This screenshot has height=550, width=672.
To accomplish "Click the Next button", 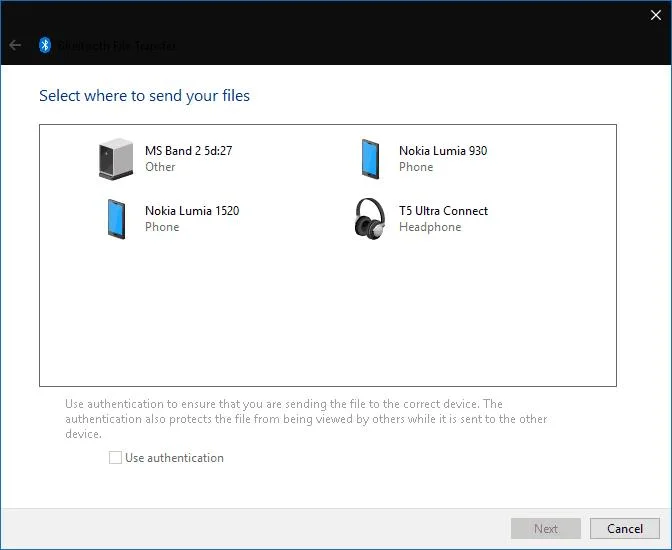I will (546, 529).
